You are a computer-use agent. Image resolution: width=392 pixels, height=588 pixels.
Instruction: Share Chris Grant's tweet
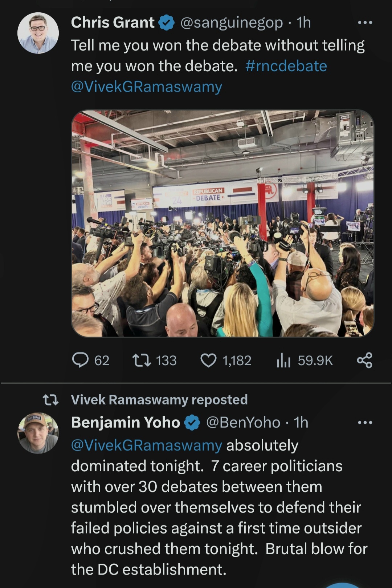click(364, 360)
